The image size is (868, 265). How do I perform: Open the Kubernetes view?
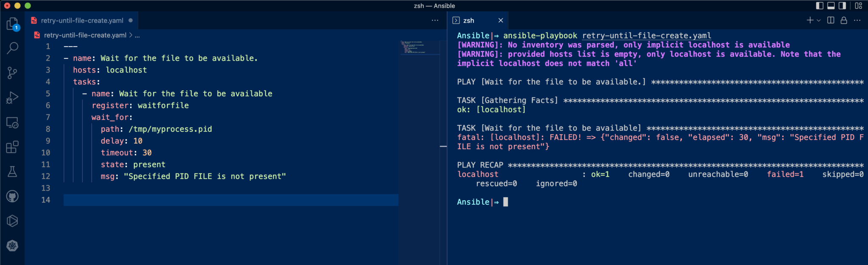click(x=12, y=246)
